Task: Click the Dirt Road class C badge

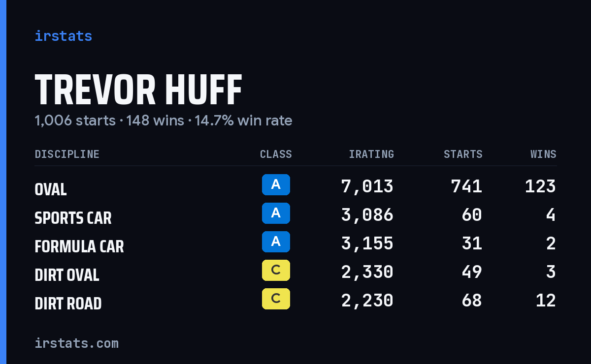Action: [276, 299]
